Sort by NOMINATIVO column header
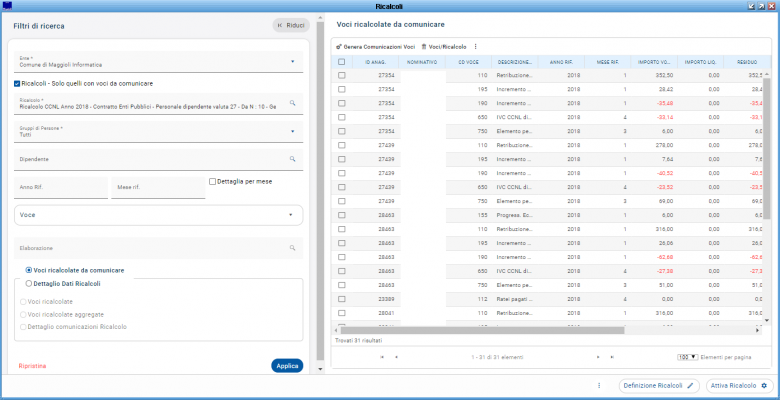Viewport: 780px width, 400px height. 422,62
